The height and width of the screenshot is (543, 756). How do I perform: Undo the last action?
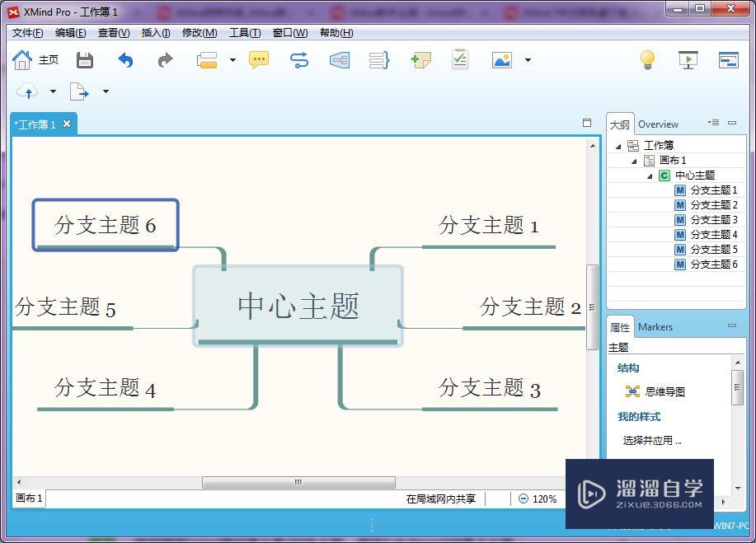tap(125, 60)
